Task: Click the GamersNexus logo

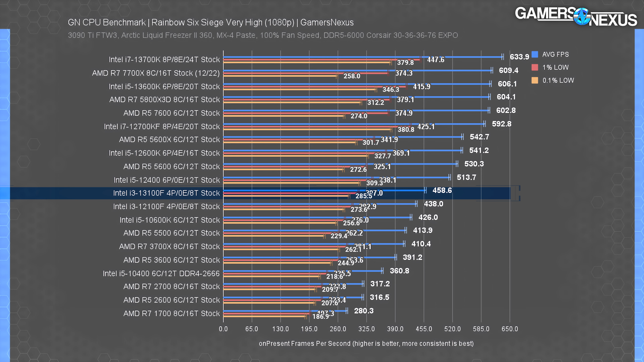Action: (576, 17)
